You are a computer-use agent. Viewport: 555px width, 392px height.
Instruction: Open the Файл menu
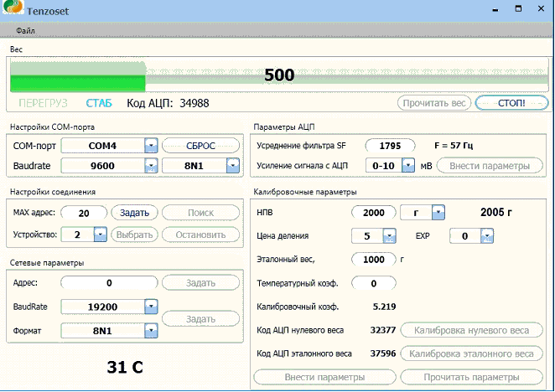click(25, 31)
